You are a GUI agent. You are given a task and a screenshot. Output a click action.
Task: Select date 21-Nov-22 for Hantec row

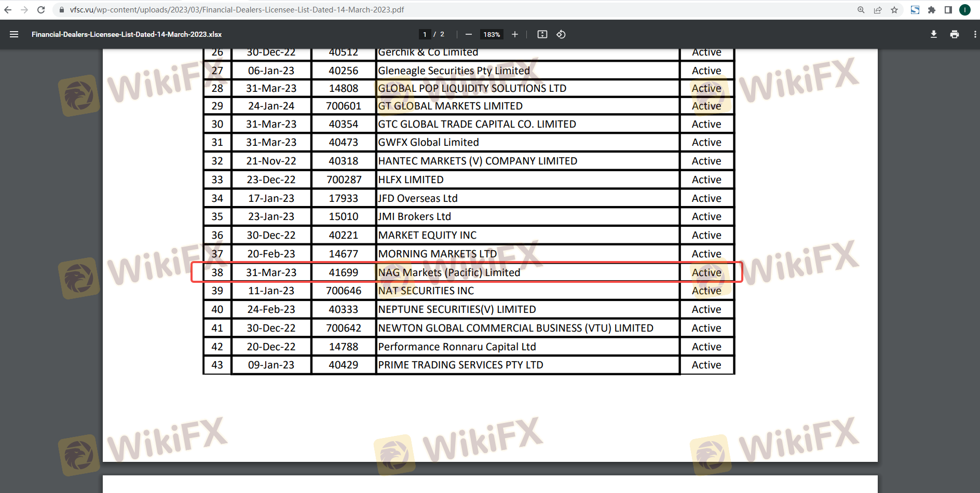click(x=271, y=161)
